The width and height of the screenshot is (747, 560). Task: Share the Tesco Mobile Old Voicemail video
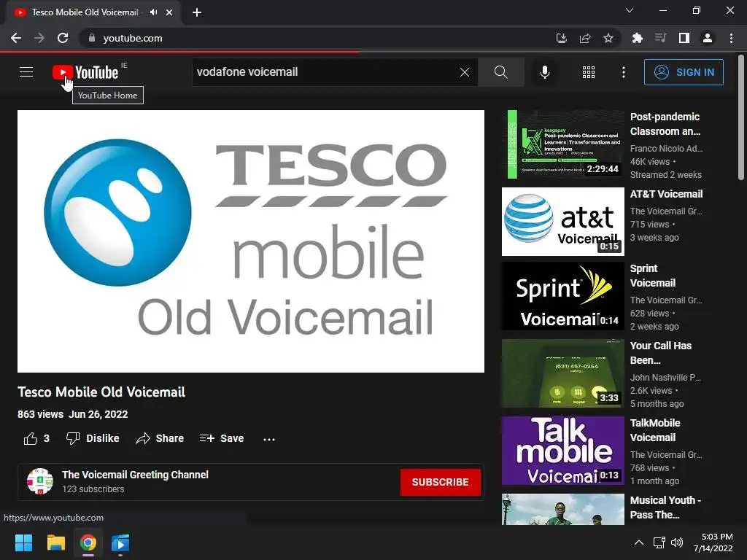[160, 438]
